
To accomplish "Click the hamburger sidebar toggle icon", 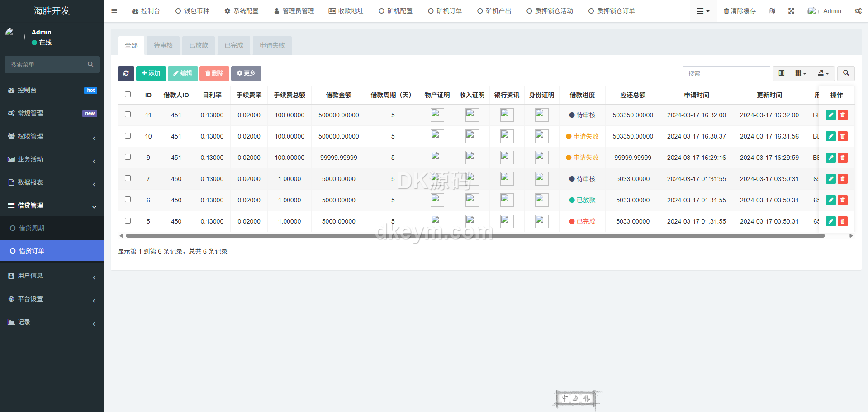I will (114, 11).
